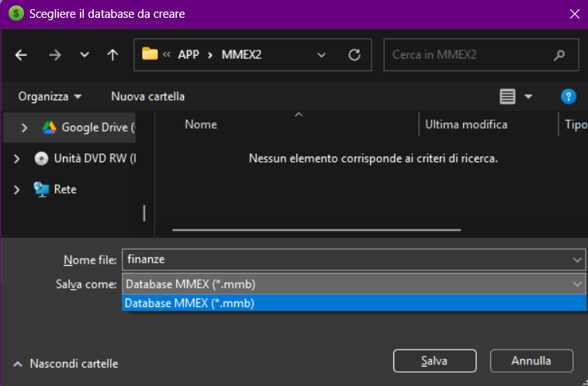
Task: Expand the Rete tree node
Action: [16, 190]
